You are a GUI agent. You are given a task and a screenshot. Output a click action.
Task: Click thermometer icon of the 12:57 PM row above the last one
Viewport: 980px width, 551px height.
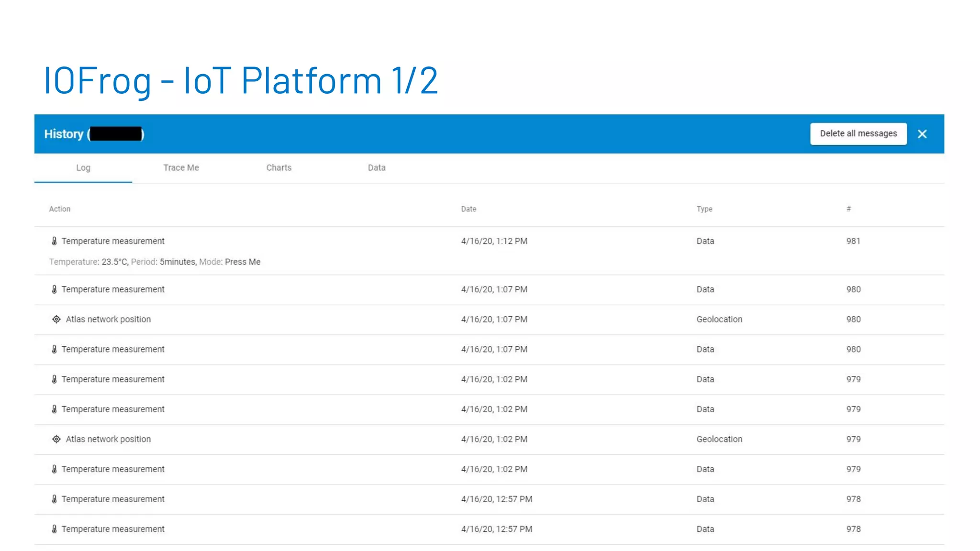tap(54, 499)
